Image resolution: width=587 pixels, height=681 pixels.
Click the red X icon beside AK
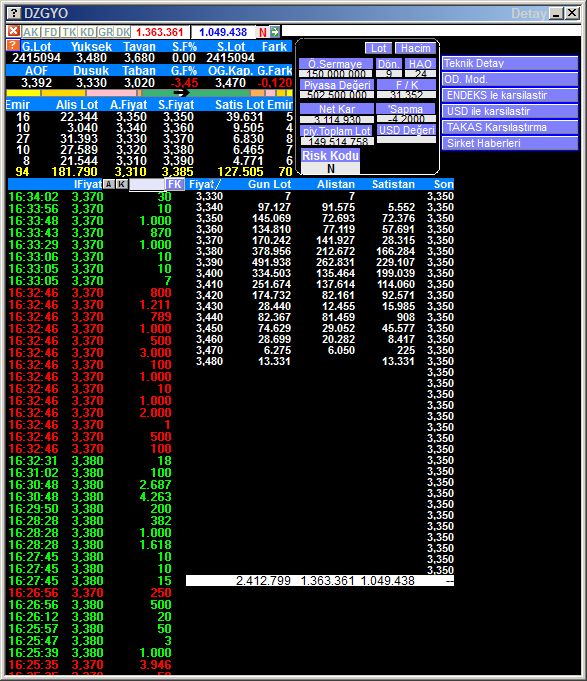pyautogui.click(x=13, y=31)
